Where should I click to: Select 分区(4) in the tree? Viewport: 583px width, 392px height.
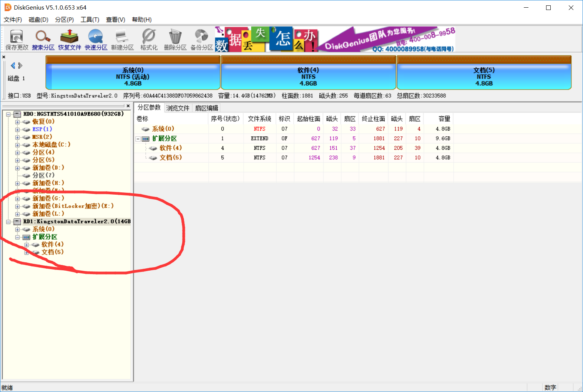pyautogui.click(x=43, y=152)
